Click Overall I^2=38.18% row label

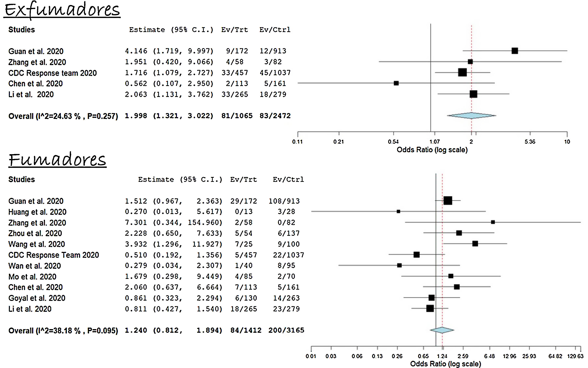coord(63,331)
